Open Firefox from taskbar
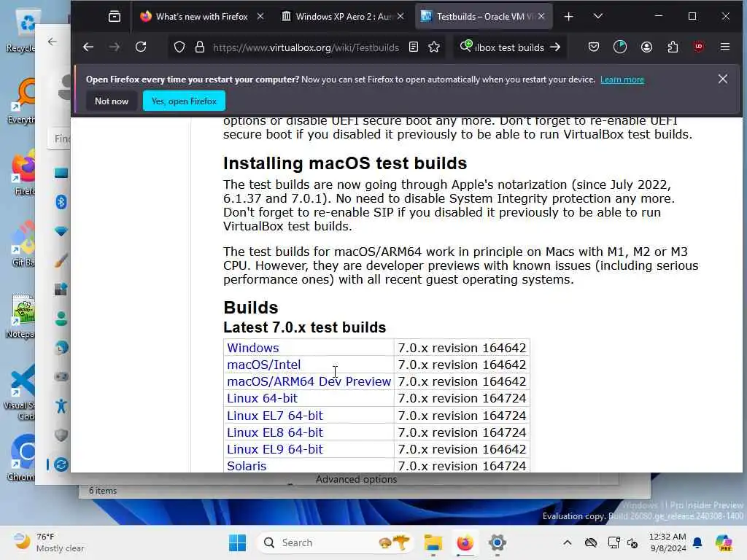This screenshot has width=747, height=560. (465, 542)
